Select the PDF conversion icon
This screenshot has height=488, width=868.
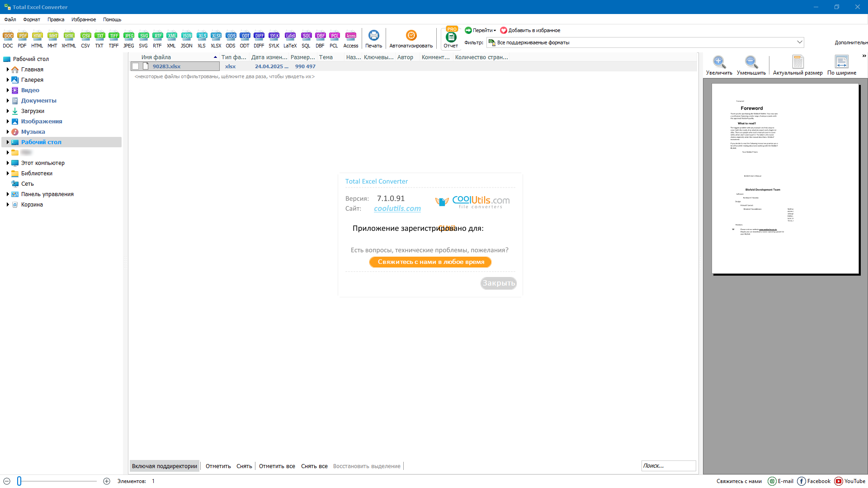click(22, 39)
